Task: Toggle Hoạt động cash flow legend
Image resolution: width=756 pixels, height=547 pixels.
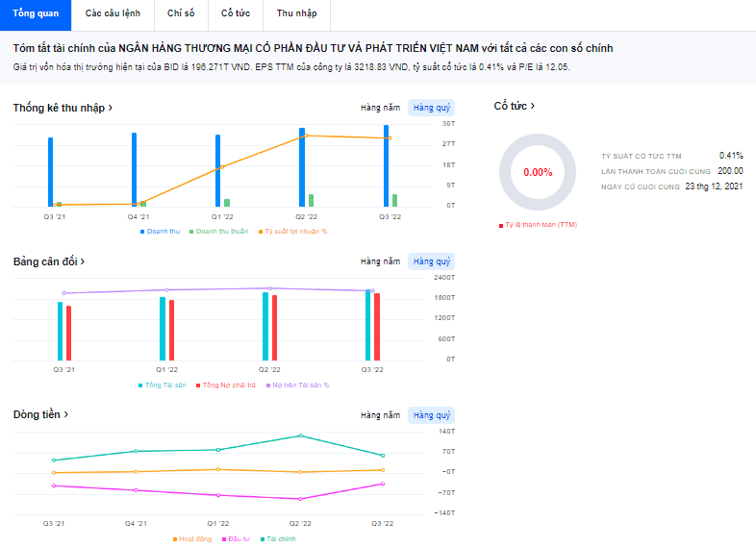Action: click(x=192, y=538)
